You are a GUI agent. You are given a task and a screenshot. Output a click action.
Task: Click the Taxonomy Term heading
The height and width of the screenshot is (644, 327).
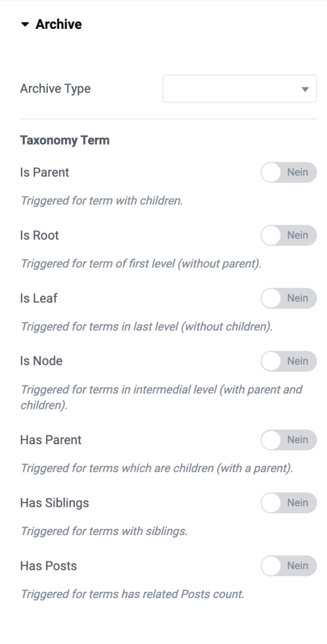point(65,140)
